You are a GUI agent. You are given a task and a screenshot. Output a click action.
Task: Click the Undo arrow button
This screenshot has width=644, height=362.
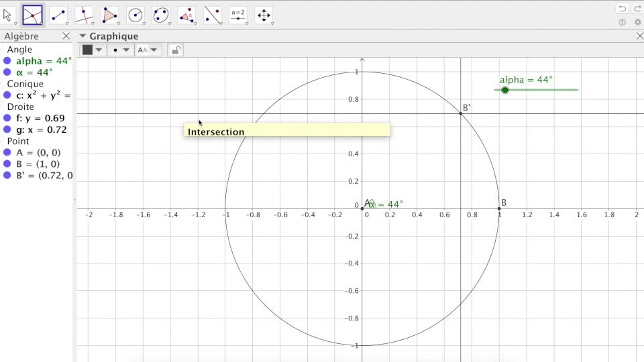pos(622,9)
